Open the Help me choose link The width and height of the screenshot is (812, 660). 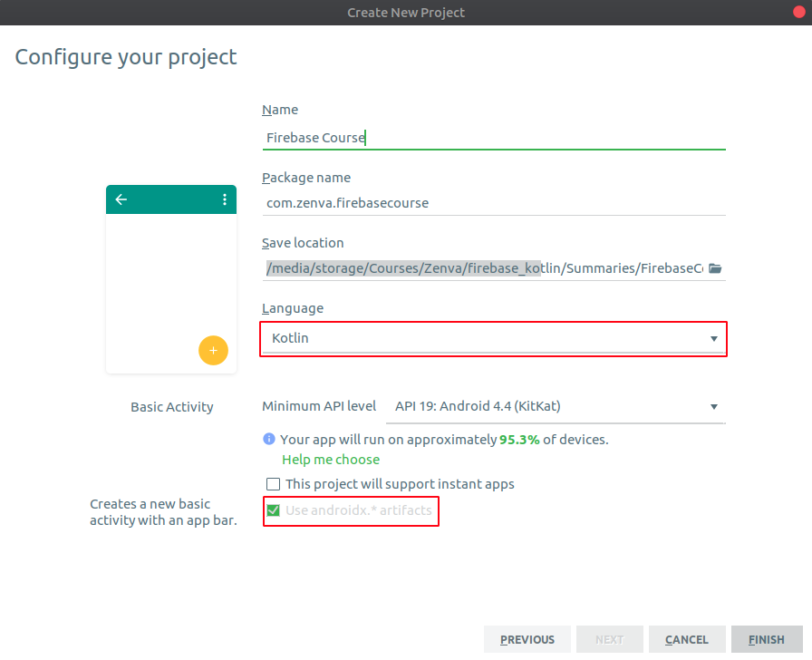(331, 460)
